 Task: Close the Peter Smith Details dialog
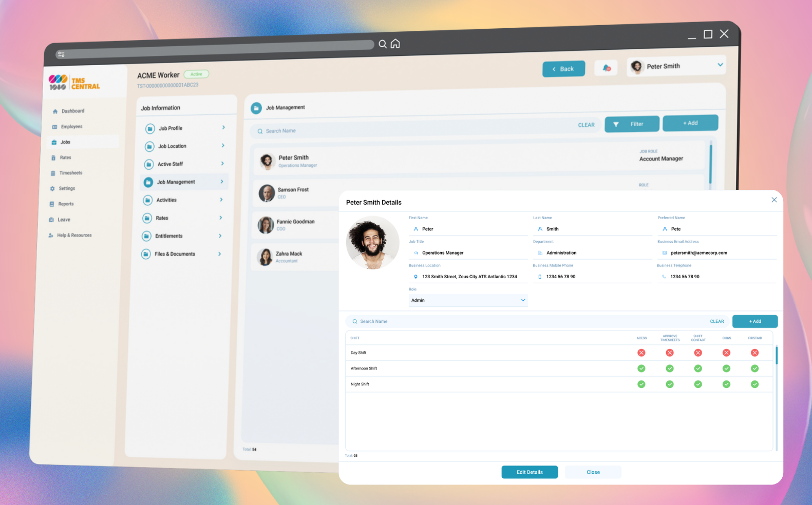pos(773,200)
